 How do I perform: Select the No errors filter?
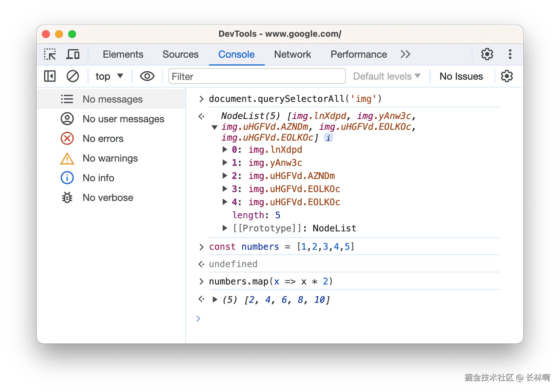coord(103,139)
